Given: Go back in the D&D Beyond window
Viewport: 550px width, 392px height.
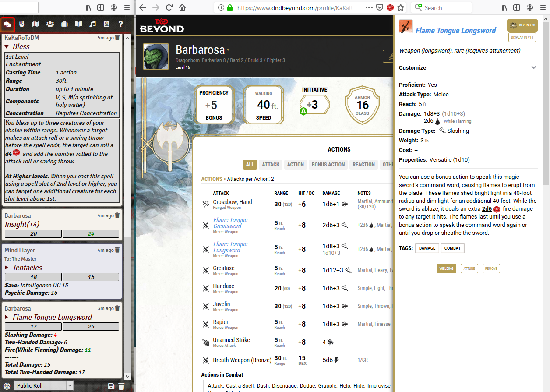Looking at the screenshot, I should coord(143,7).
